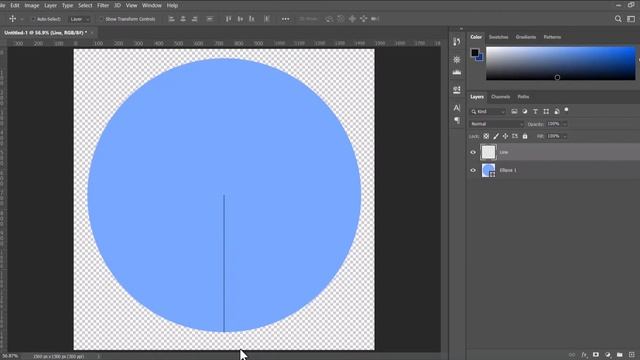Create a new layer icon at bottom
This screenshot has height=360, width=640.
coord(631,355)
